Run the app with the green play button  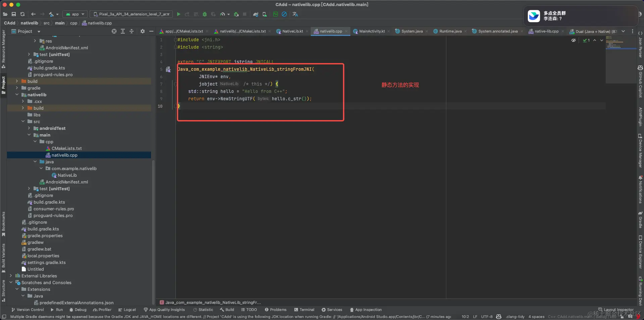179,14
